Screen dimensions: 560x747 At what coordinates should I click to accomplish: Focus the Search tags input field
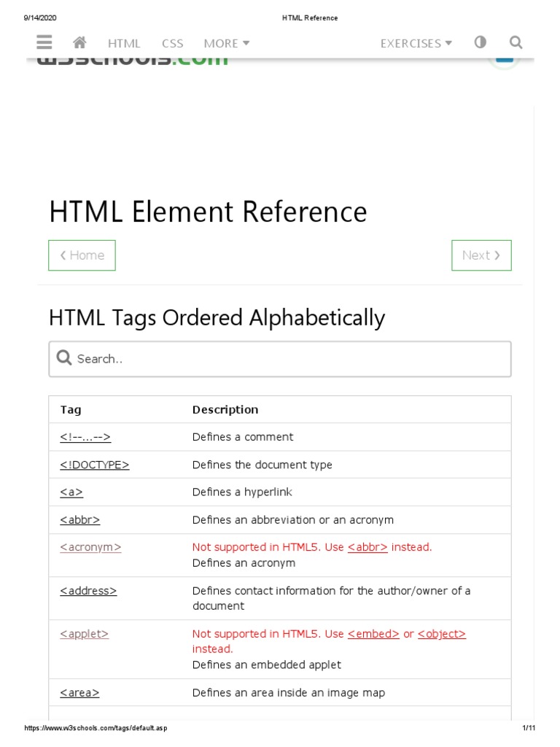point(280,359)
